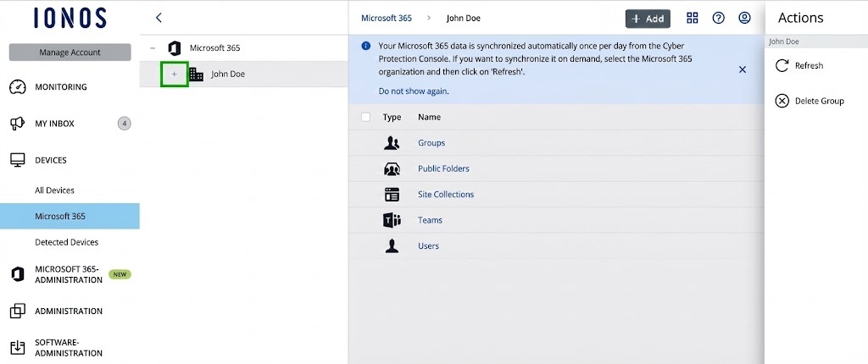868x364 pixels.
Task: Click Do not show again link
Action: tap(414, 91)
